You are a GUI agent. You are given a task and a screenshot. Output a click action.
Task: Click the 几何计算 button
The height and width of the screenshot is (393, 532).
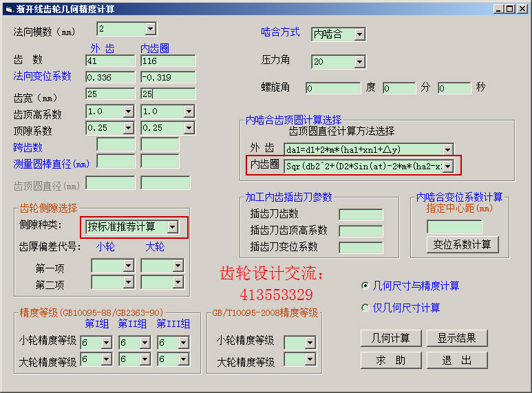[x=391, y=338]
